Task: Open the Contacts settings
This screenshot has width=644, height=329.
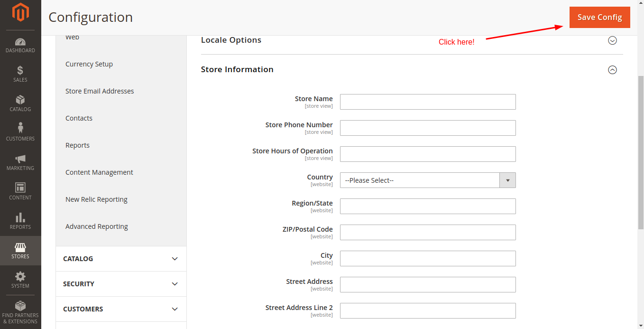Action: [79, 118]
